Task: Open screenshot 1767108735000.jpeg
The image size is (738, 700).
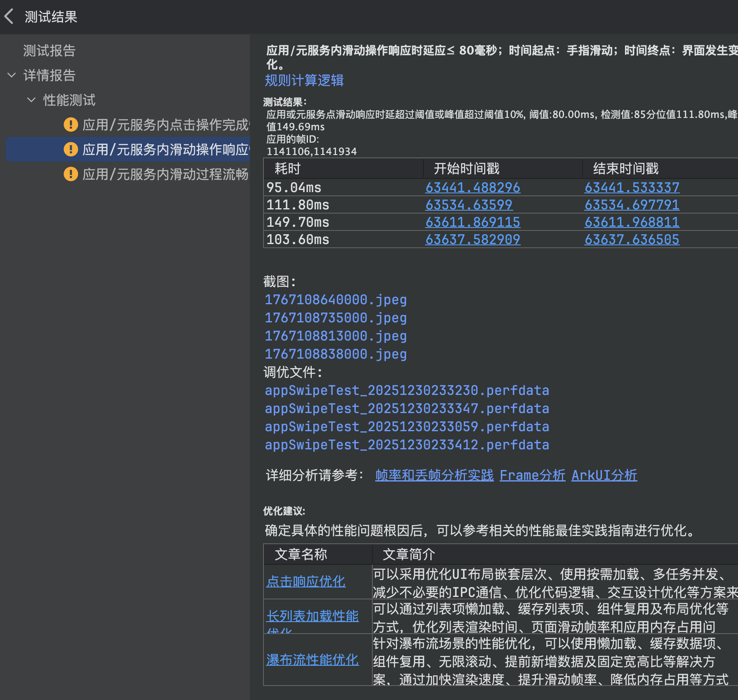Action: 336,318
